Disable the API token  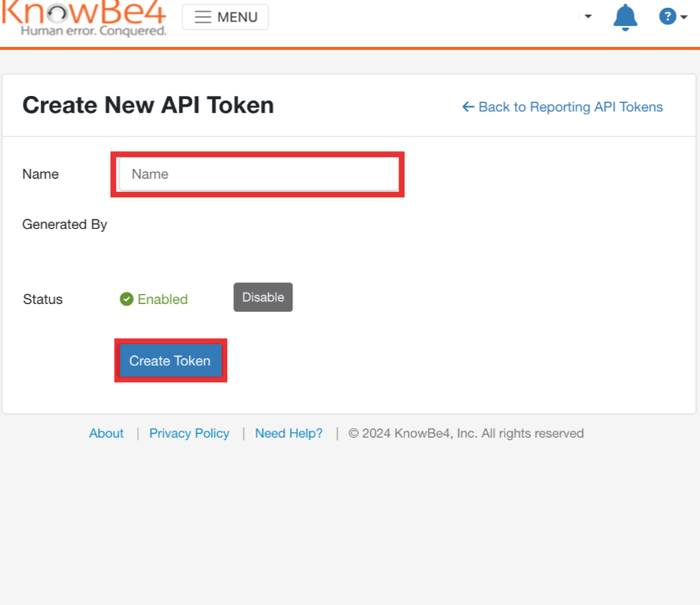(x=262, y=297)
